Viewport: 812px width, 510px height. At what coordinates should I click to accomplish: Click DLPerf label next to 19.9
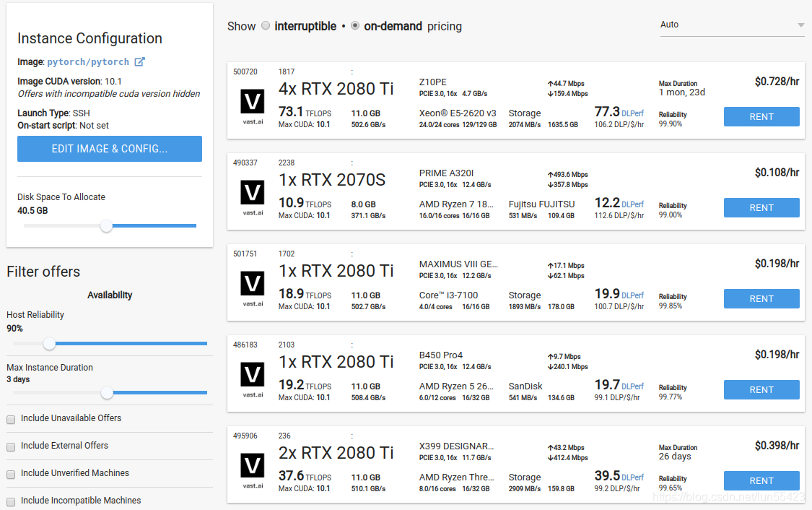[x=632, y=295]
